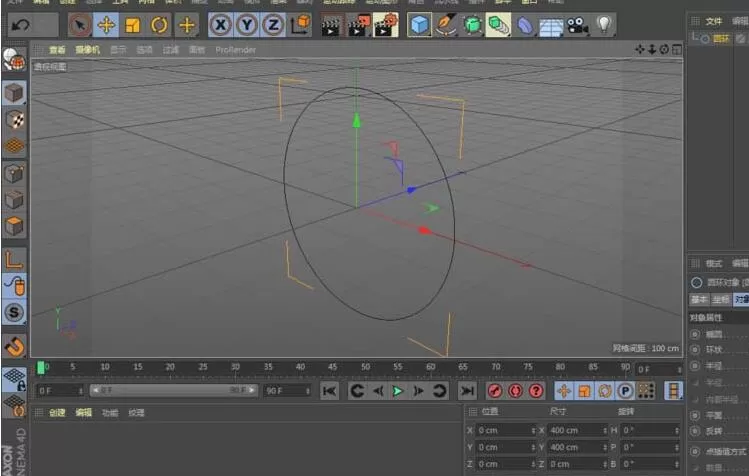Click the viewport toggle-view layout icon
The width and height of the screenshot is (749, 476).
677,49
